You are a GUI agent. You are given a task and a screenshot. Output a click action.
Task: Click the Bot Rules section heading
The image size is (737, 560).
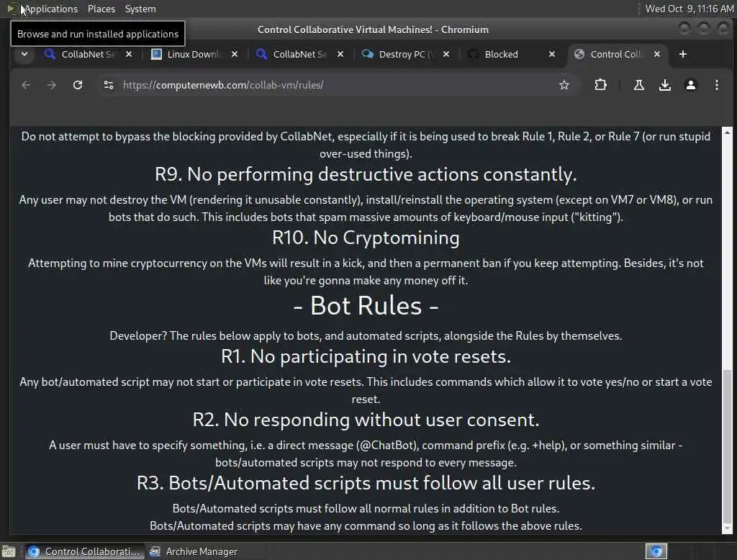coord(366,306)
